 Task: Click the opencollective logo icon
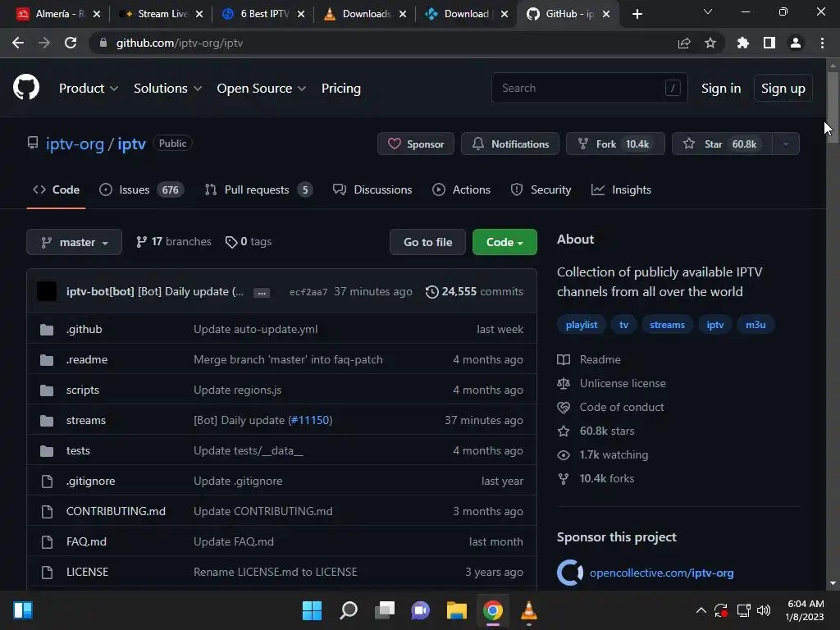pos(570,573)
